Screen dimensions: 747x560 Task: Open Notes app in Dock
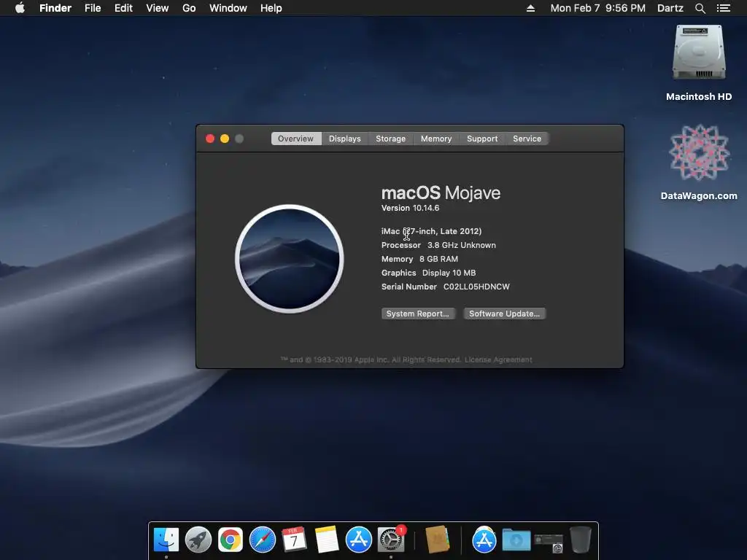click(x=326, y=540)
